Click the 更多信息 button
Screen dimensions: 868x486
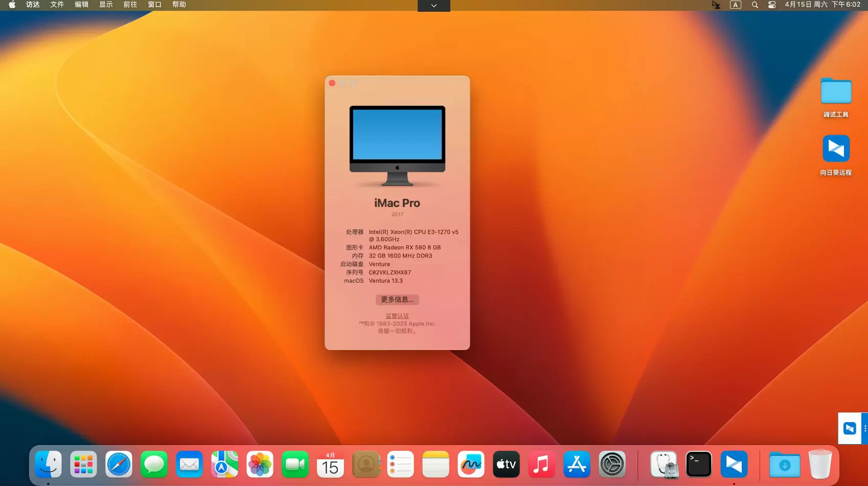point(397,299)
